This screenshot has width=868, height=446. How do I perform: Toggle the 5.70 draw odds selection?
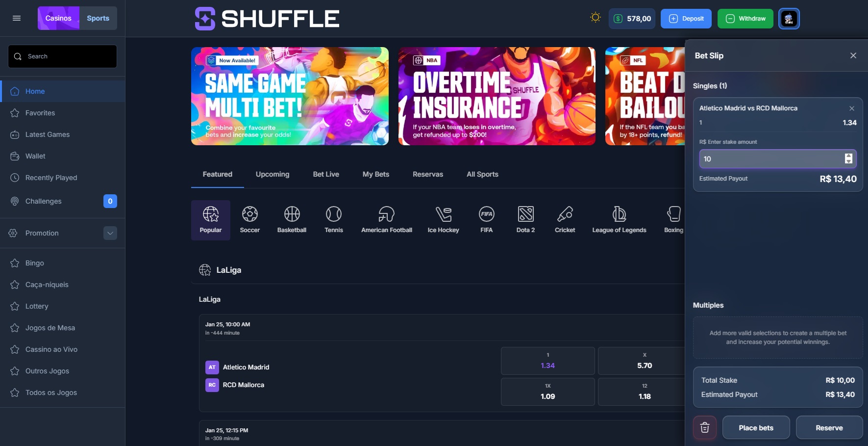pyautogui.click(x=644, y=361)
